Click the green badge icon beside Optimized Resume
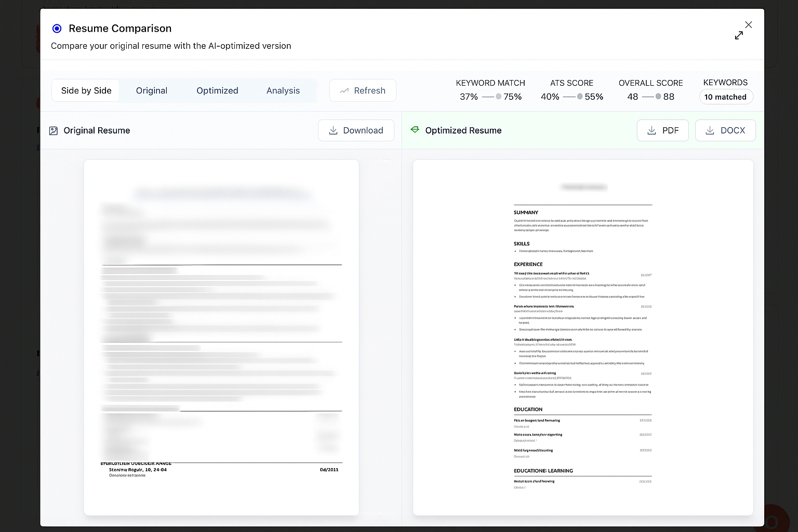 click(415, 130)
